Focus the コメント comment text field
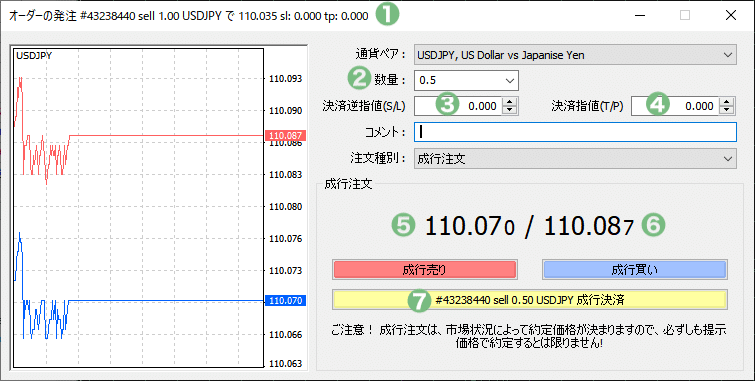The image size is (755, 381). pos(575,132)
